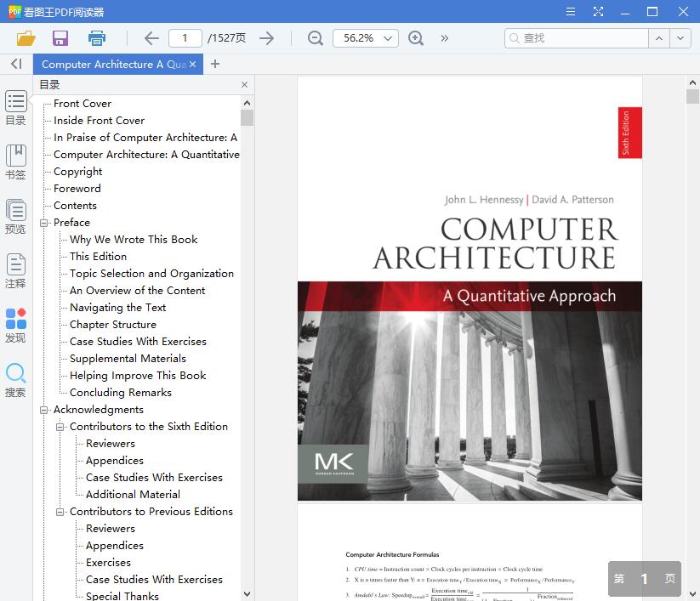
Task: Toggle fullscreen mode icon in title bar
Action: click(x=598, y=12)
